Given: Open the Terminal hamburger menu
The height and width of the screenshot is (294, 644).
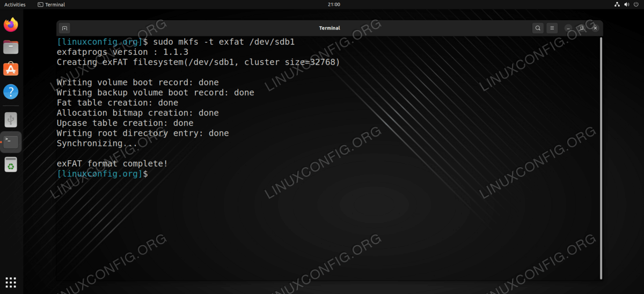Looking at the screenshot, I should [x=553, y=28].
